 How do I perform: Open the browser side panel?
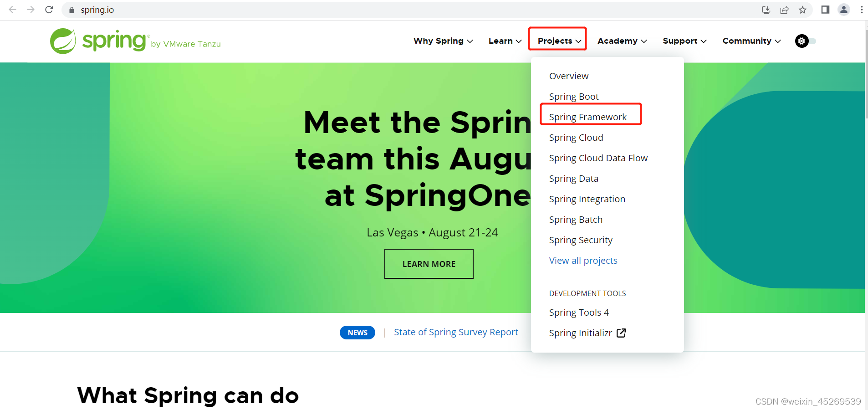click(x=825, y=10)
